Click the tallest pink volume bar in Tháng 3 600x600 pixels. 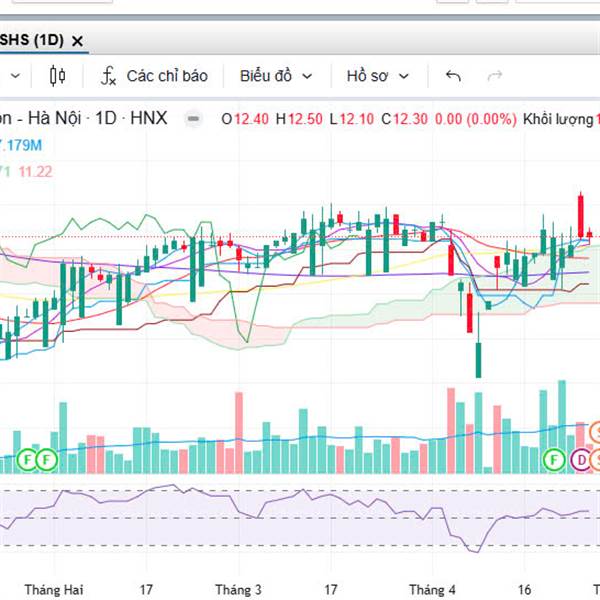[x=239, y=433]
